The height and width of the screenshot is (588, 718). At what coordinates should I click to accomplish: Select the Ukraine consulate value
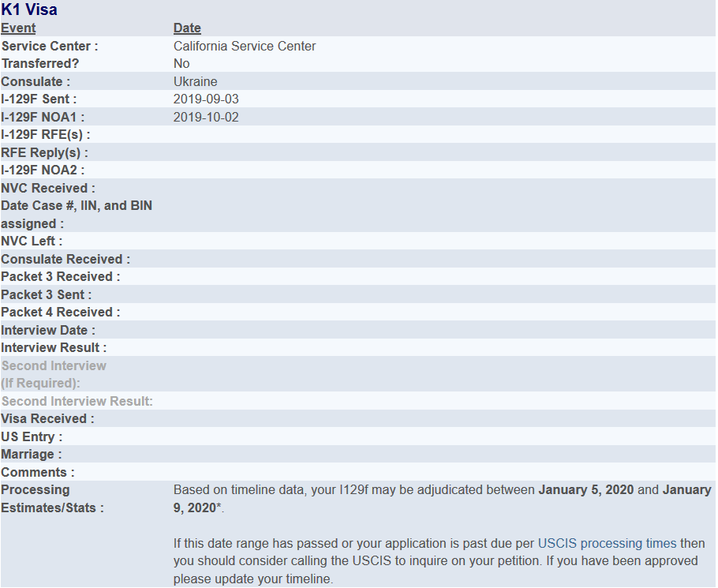[x=195, y=81]
